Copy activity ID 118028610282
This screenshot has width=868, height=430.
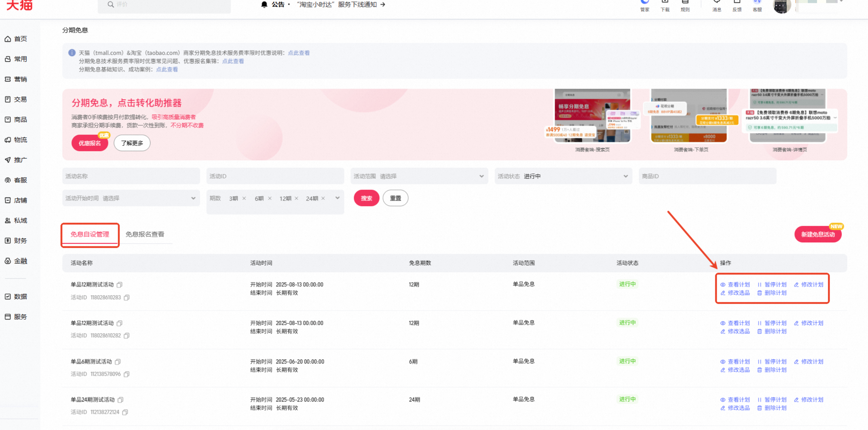point(127,335)
